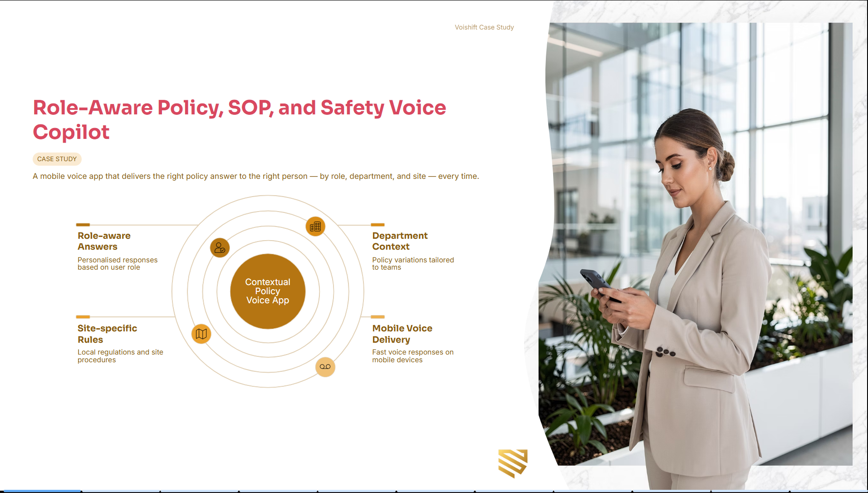The width and height of the screenshot is (868, 493).
Task: Click the building icon for Department Context
Action: 316,226
